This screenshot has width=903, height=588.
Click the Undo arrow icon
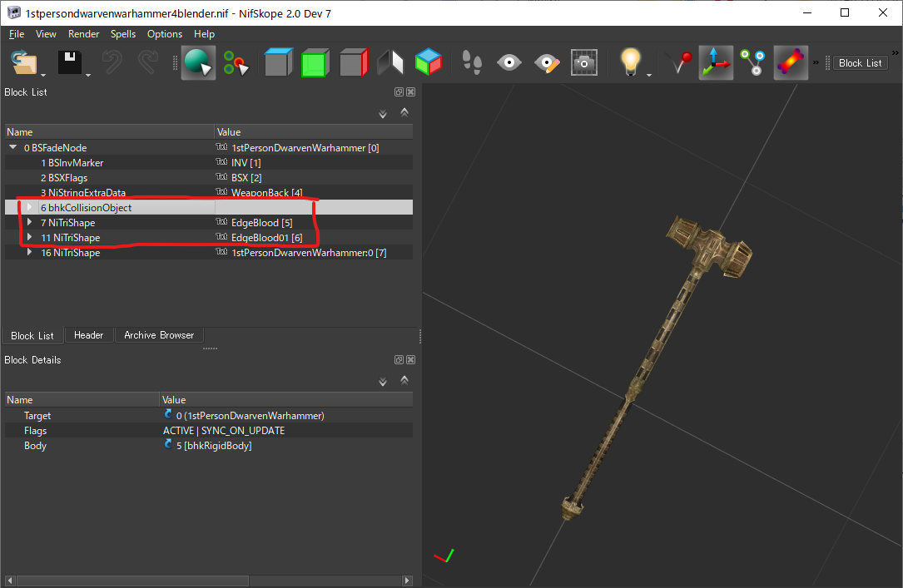(x=112, y=62)
